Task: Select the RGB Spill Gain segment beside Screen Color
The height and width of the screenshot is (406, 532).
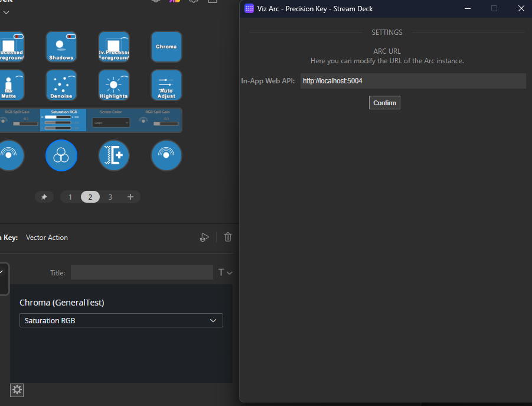Action: click(x=158, y=120)
